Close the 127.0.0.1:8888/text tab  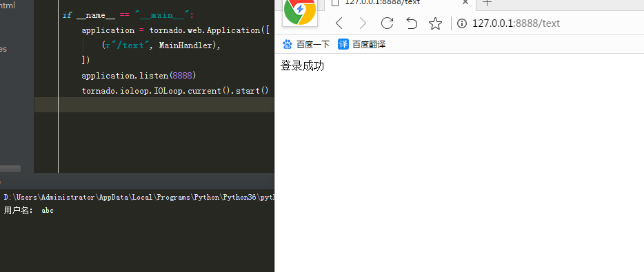465,2
